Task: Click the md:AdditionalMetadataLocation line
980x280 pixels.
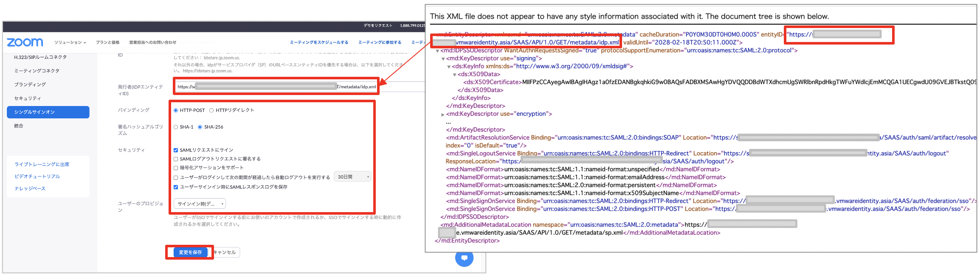Action: coord(619,225)
